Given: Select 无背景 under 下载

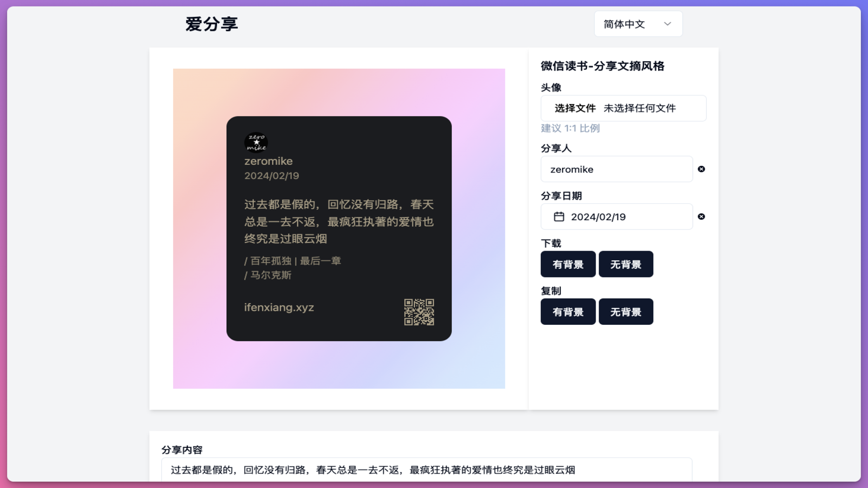Looking at the screenshot, I should tap(626, 264).
